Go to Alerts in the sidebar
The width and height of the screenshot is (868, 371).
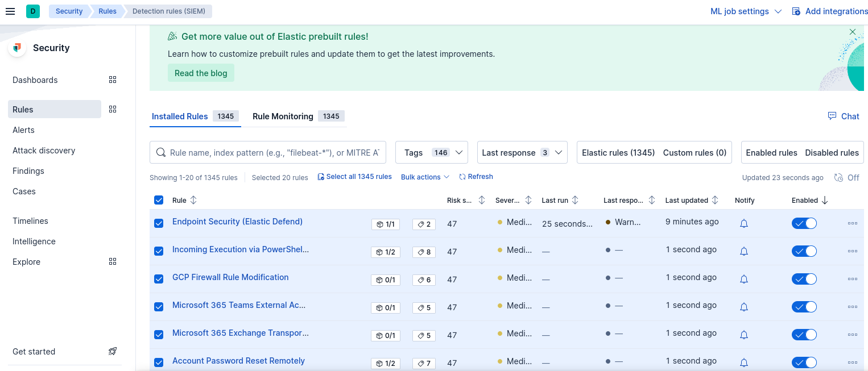pyautogui.click(x=24, y=130)
